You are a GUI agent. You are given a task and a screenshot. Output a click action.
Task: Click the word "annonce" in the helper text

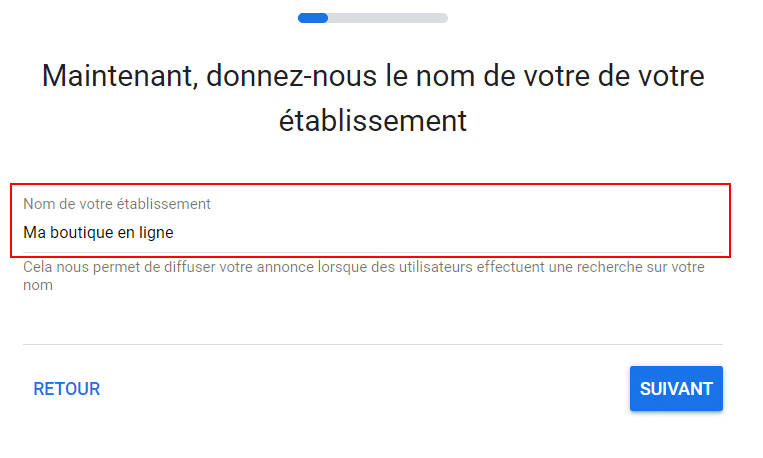(x=291, y=268)
